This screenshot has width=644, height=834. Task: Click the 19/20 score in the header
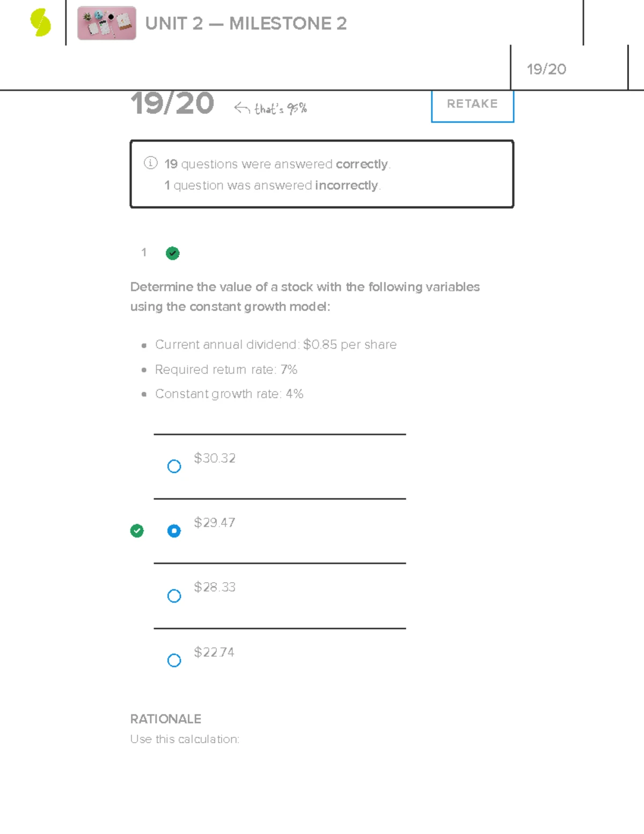[x=546, y=69]
